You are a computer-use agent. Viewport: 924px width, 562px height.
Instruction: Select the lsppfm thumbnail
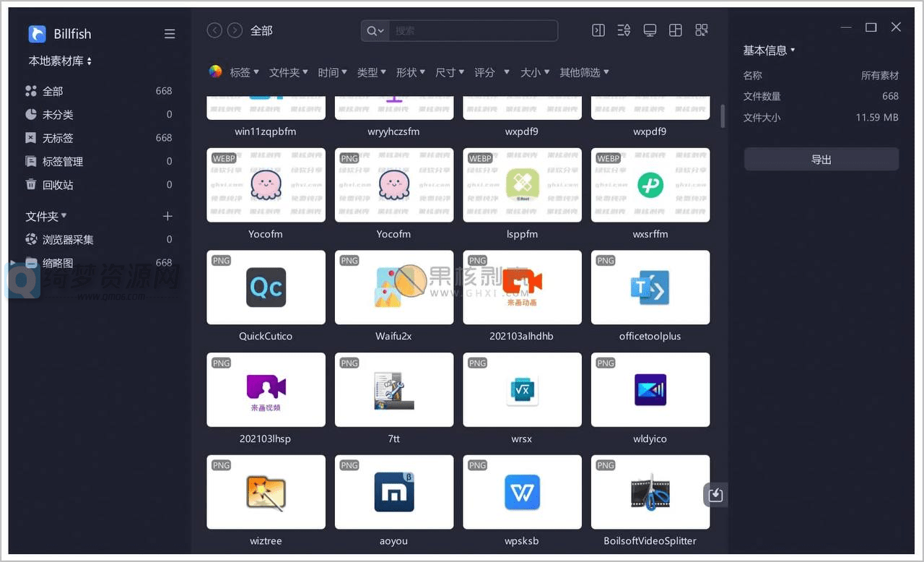pyautogui.click(x=522, y=185)
